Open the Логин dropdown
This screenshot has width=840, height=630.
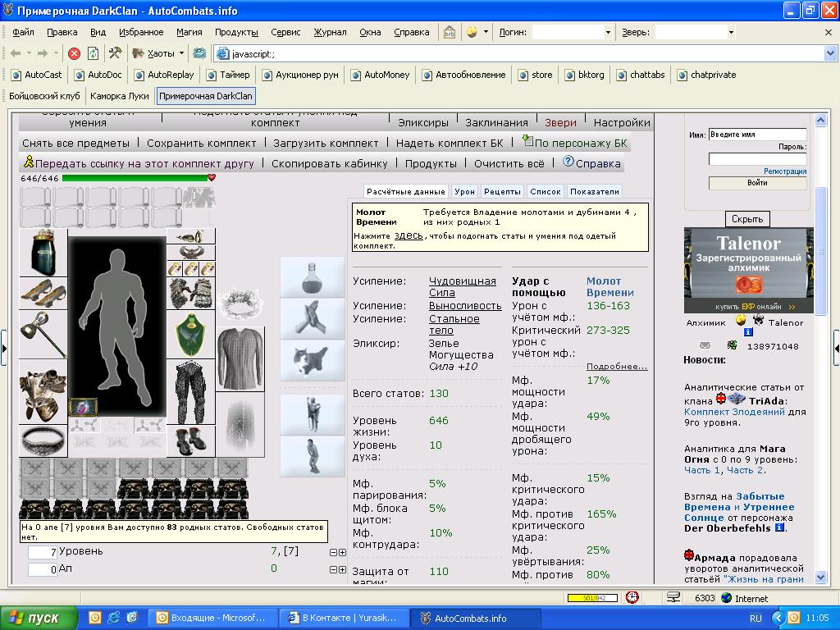point(608,32)
